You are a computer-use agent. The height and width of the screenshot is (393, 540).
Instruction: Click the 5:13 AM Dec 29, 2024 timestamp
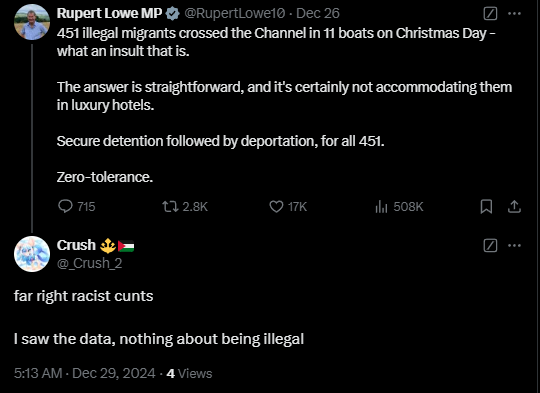click(85, 373)
